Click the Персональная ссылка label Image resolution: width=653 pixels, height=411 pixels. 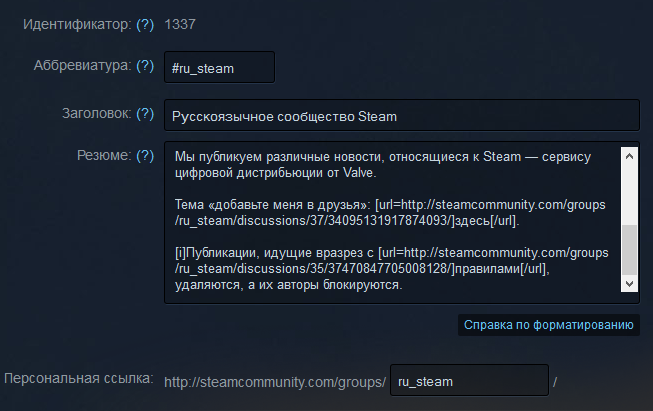pyautogui.click(x=79, y=379)
